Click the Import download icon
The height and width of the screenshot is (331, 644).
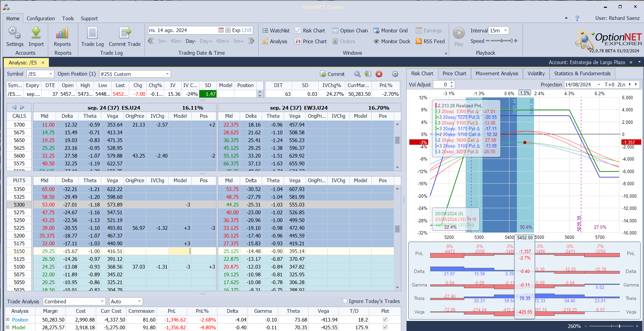pos(36,33)
